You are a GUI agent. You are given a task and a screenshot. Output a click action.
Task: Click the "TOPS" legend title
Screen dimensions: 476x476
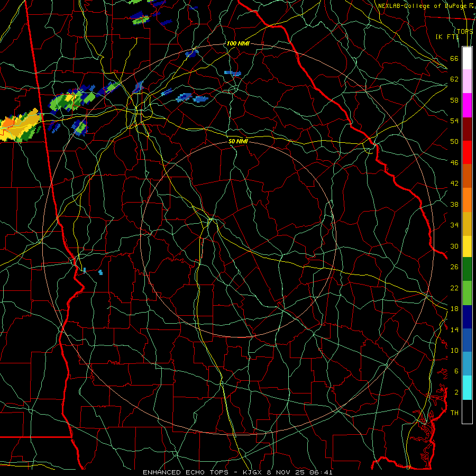[465, 31]
